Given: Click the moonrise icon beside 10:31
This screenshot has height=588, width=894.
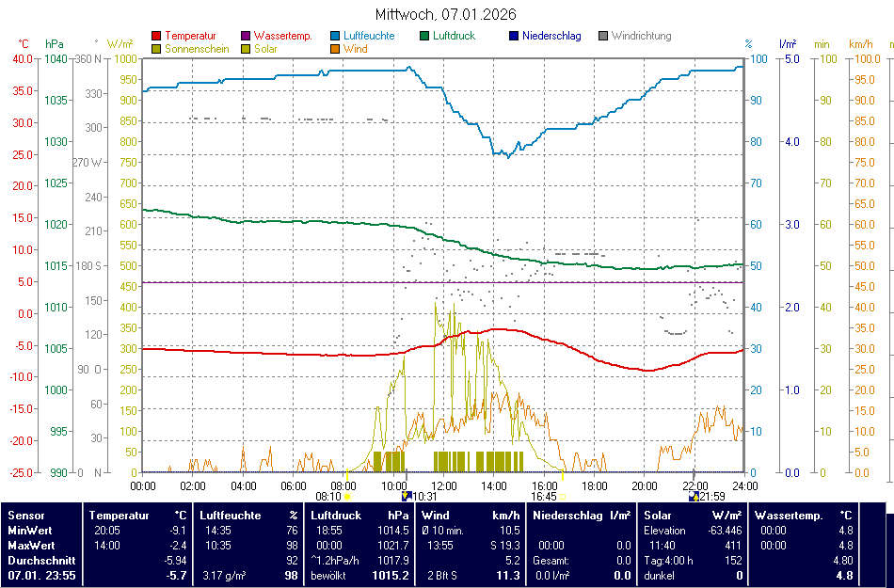Looking at the screenshot, I should point(407,496).
